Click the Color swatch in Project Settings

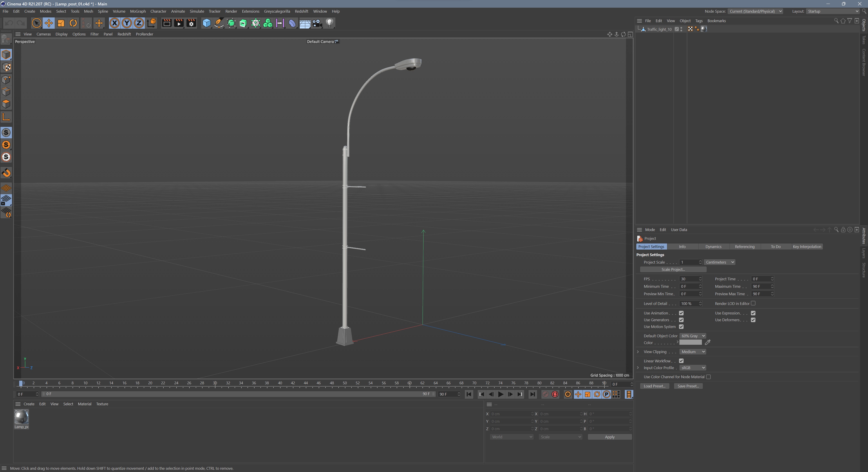pyautogui.click(x=690, y=342)
